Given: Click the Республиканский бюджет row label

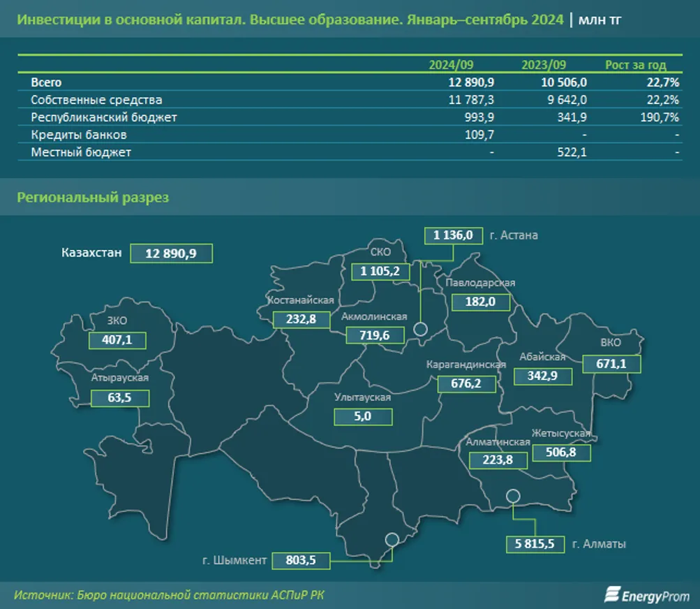Looking at the screenshot, I should pos(104,117).
